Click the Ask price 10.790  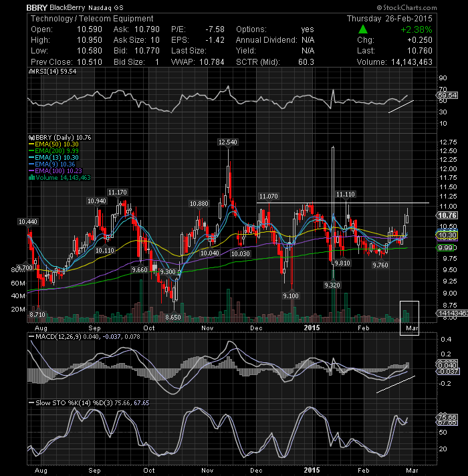147,29
